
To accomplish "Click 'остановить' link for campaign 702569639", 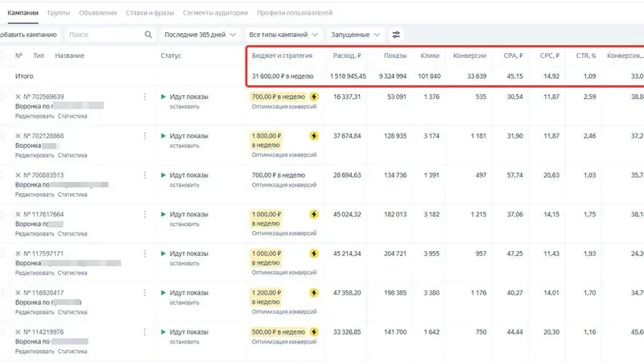I will tap(184, 106).
